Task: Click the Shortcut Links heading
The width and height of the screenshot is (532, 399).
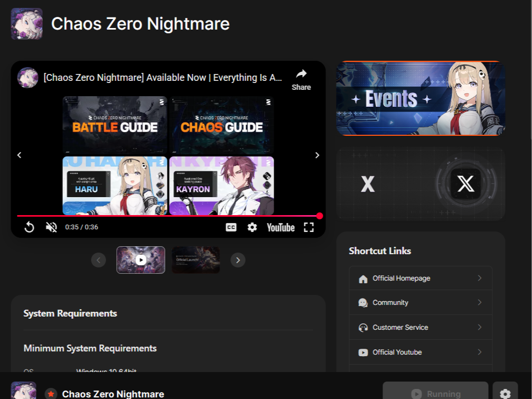Action: 380,250
